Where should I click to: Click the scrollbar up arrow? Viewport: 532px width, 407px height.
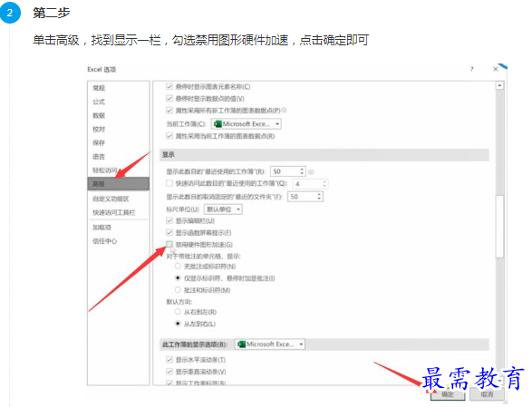pyautogui.click(x=499, y=85)
